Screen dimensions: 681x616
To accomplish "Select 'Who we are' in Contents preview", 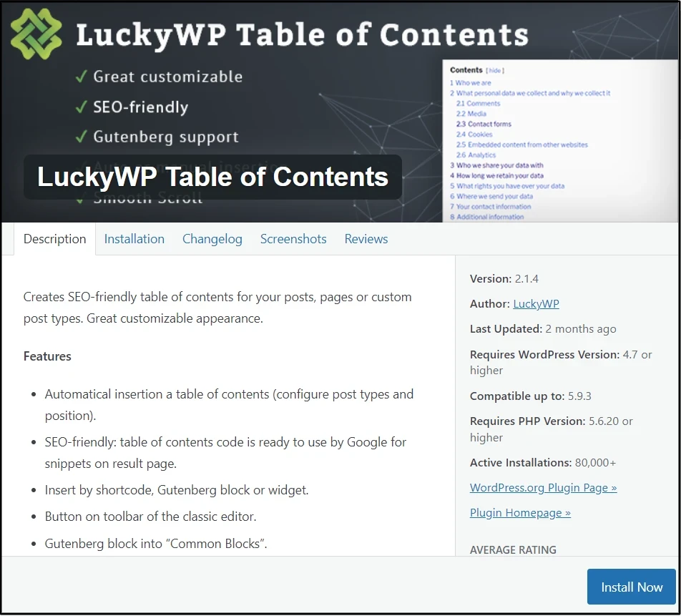I will (473, 83).
